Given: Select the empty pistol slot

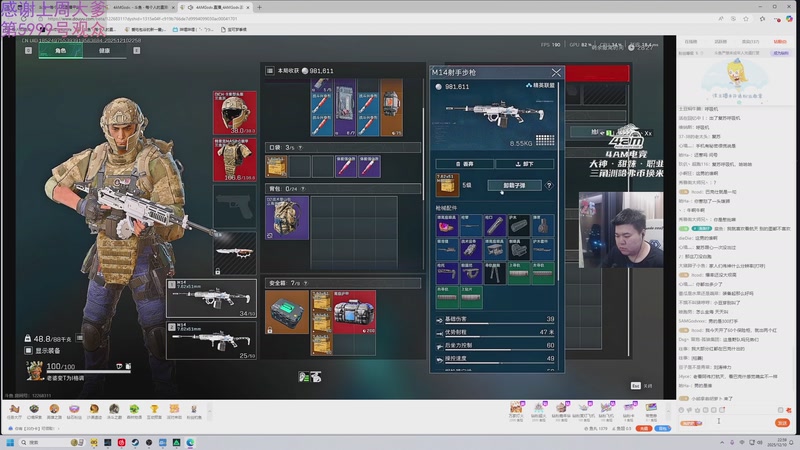Looking at the screenshot, I should [x=235, y=206].
